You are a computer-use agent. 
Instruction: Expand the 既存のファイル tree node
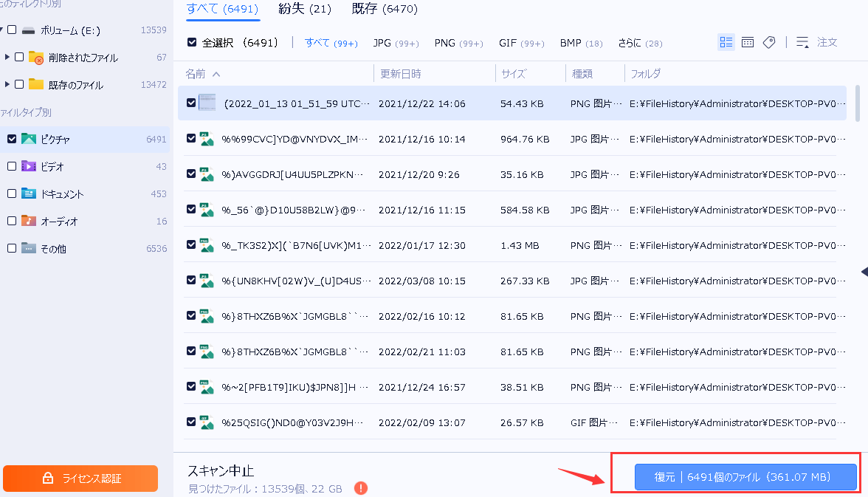pos(9,83)
